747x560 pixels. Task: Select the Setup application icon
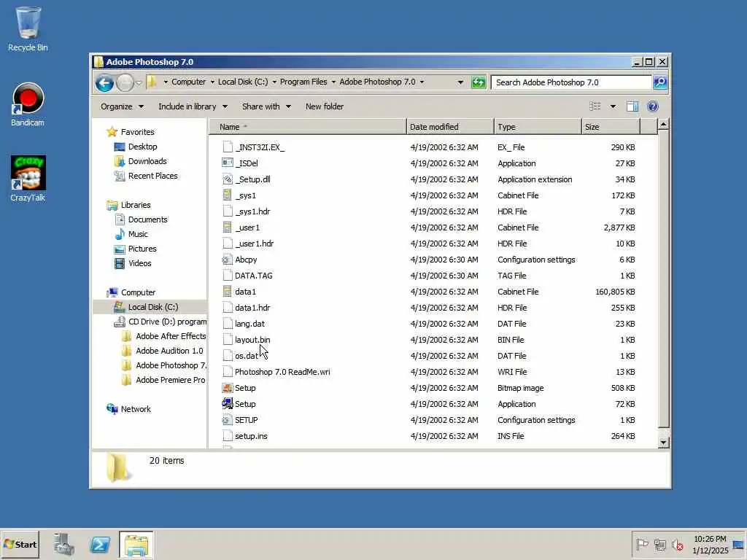tap(228, 404)
